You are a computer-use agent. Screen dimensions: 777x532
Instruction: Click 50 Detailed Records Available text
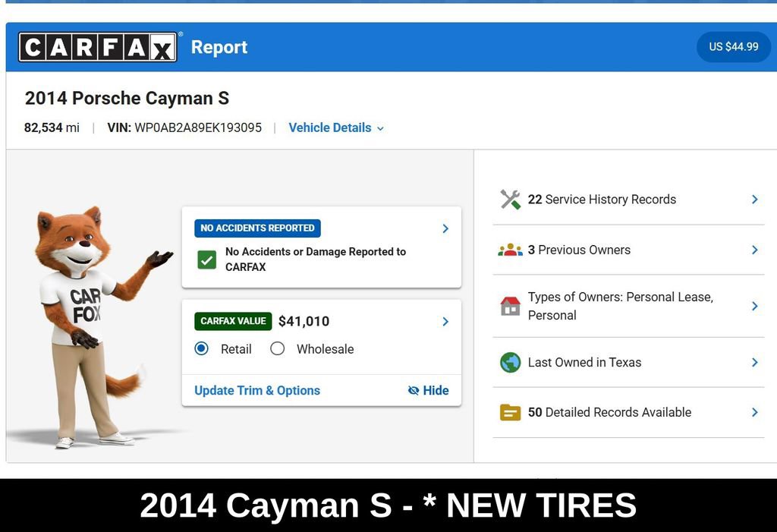click(609, 412)
